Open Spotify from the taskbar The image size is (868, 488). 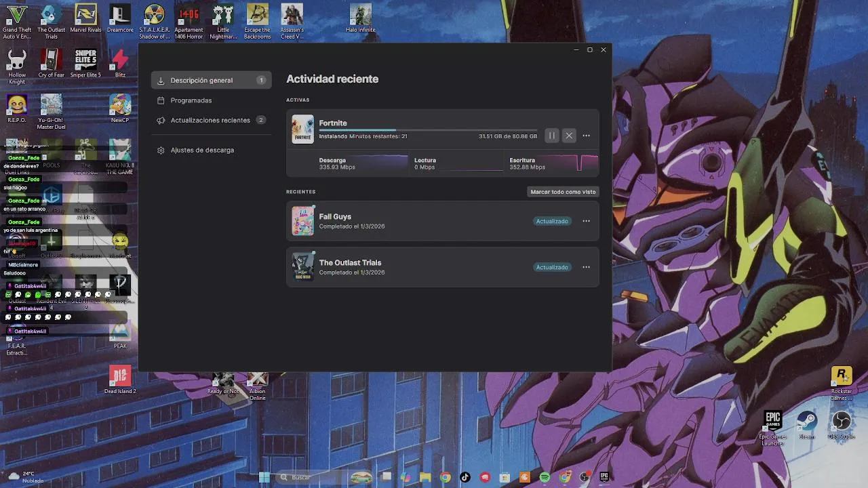click(x=545, y=477)
